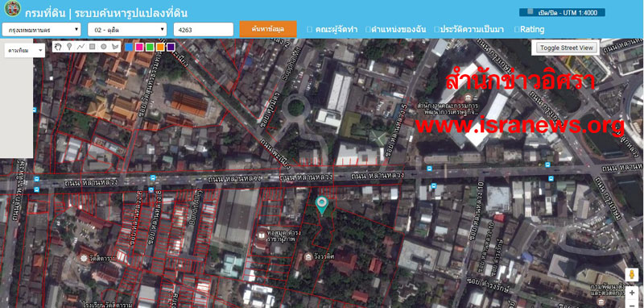
Task: Click the วังวรดิศ museum icon
Action: (308, 257)
